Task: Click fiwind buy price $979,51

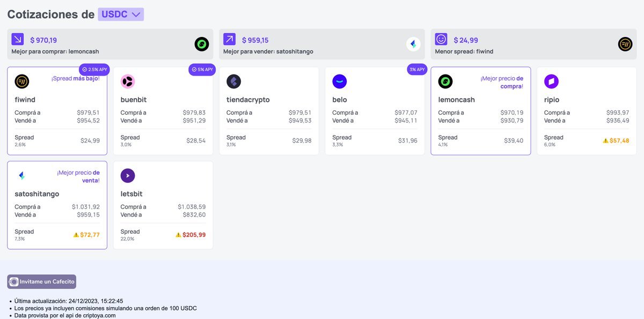Action: 88,113
